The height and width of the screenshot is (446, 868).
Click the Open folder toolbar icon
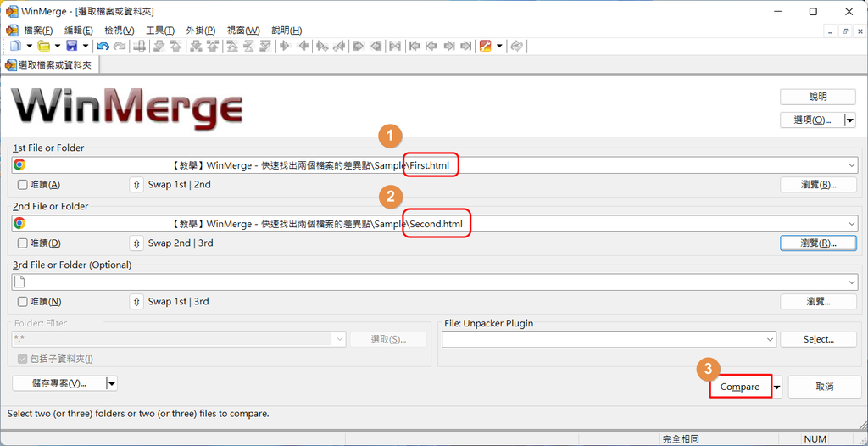coord(44,46)
